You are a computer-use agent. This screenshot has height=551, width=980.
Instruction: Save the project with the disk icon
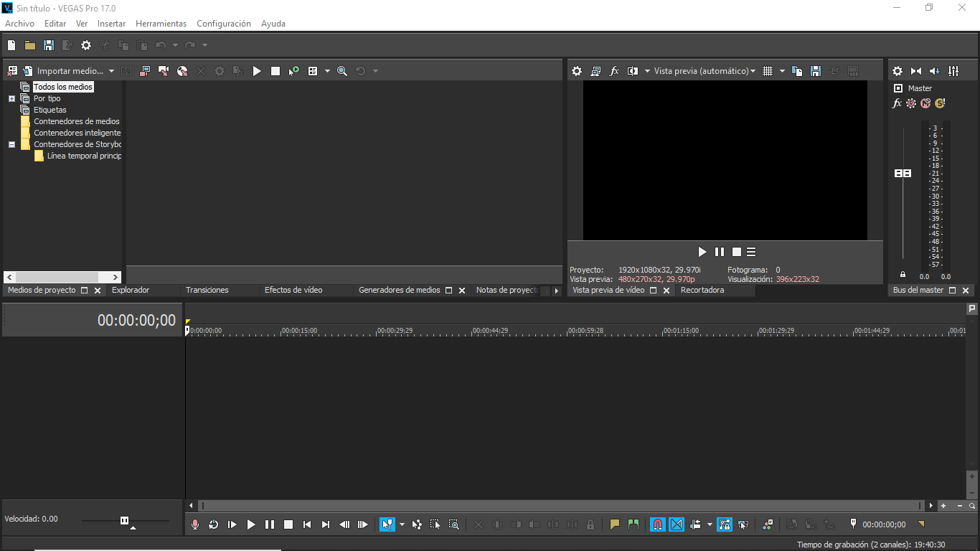click(x=49, y=45)
